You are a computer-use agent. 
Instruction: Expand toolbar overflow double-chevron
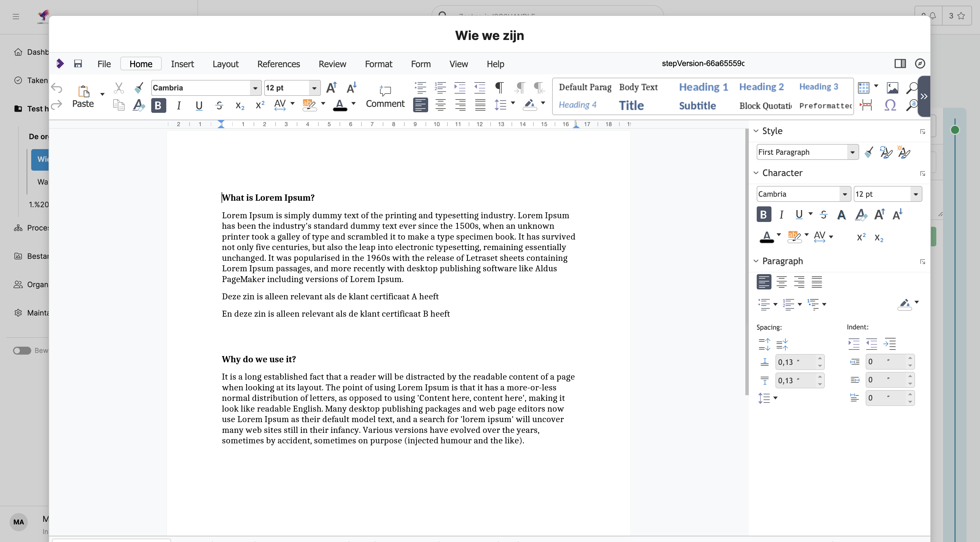(924, 97)
